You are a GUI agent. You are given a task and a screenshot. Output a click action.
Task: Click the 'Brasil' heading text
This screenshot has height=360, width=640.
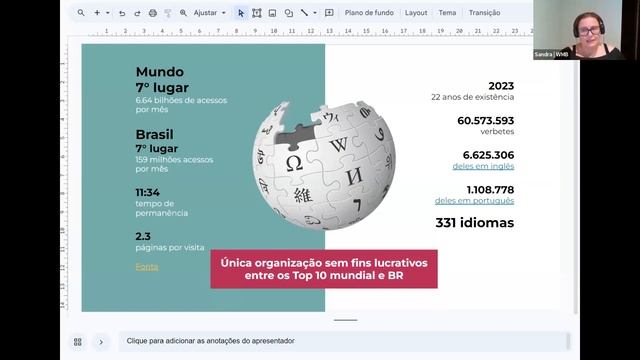(154, 135)
